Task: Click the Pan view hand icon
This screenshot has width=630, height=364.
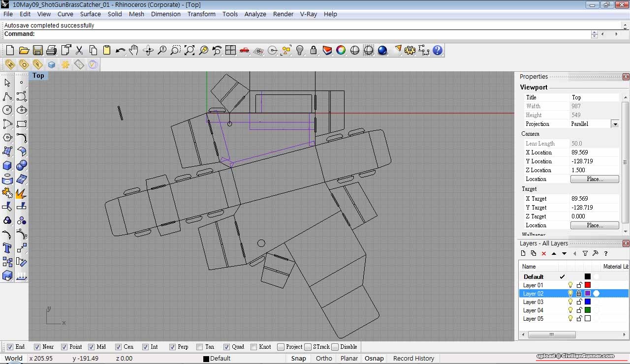Action: tap(134, 50)
